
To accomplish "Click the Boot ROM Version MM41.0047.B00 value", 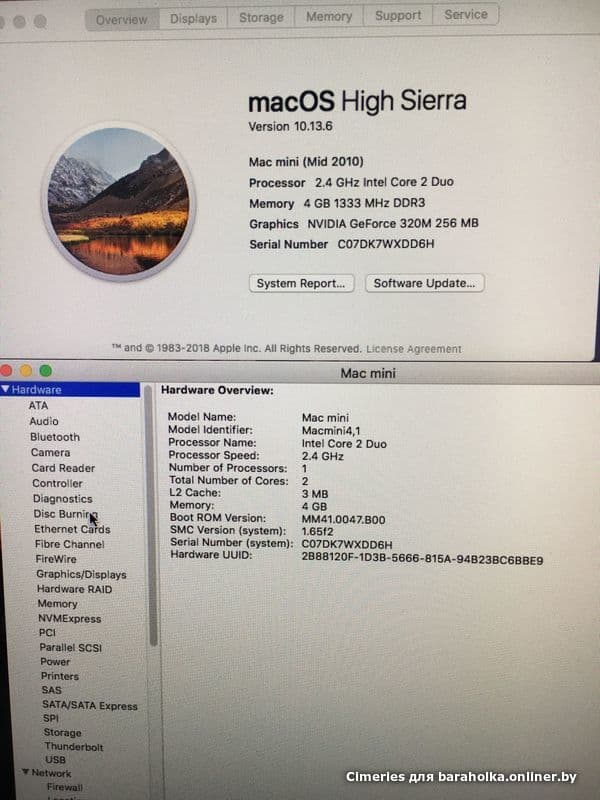I will click(343, 519).
